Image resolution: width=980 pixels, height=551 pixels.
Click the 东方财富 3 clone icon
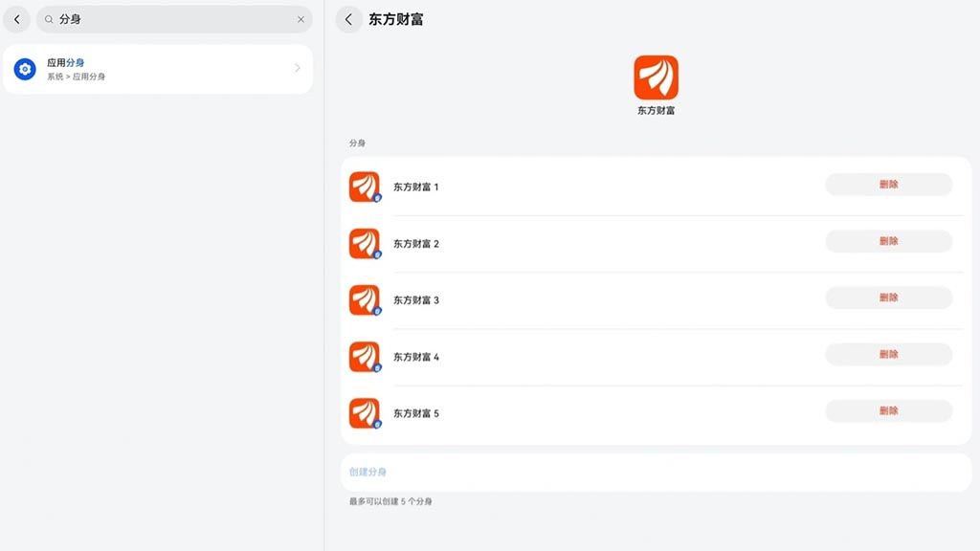tap(365, 299)
